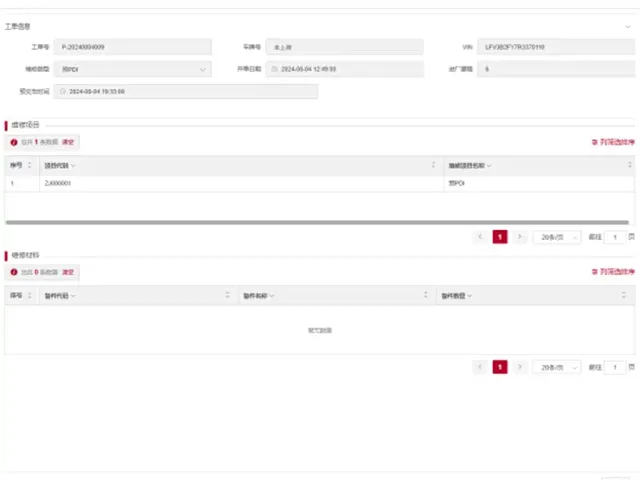The height and width of the screenshot is (480, 640).
Task: Open the 20条/页 dropdown under 维修材料 table
Action: point(557,367)
